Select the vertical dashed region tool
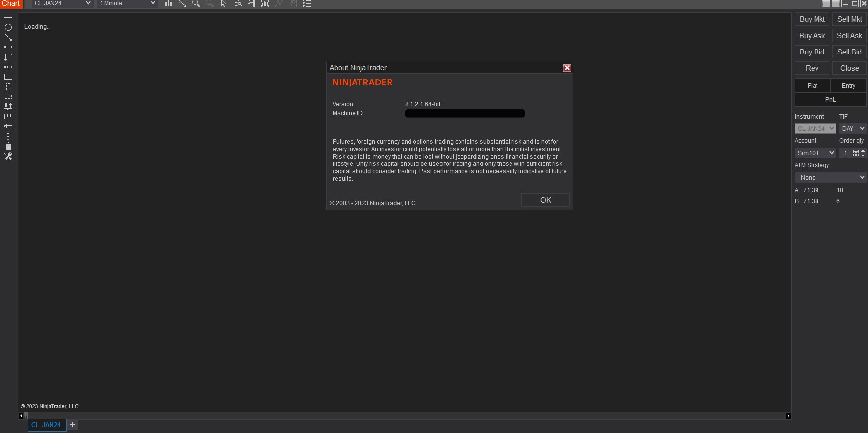Screen dimensions: 868x433 tap(8, 87)
